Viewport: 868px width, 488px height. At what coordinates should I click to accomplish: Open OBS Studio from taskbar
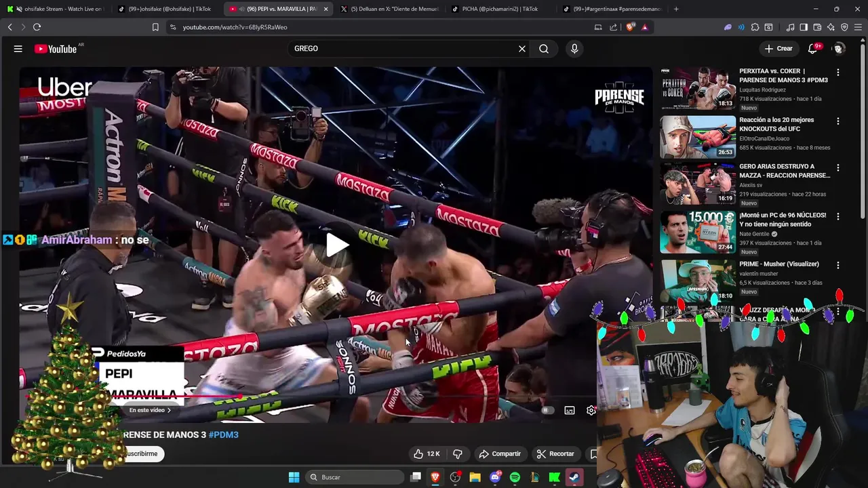click(x=455, y=477)
